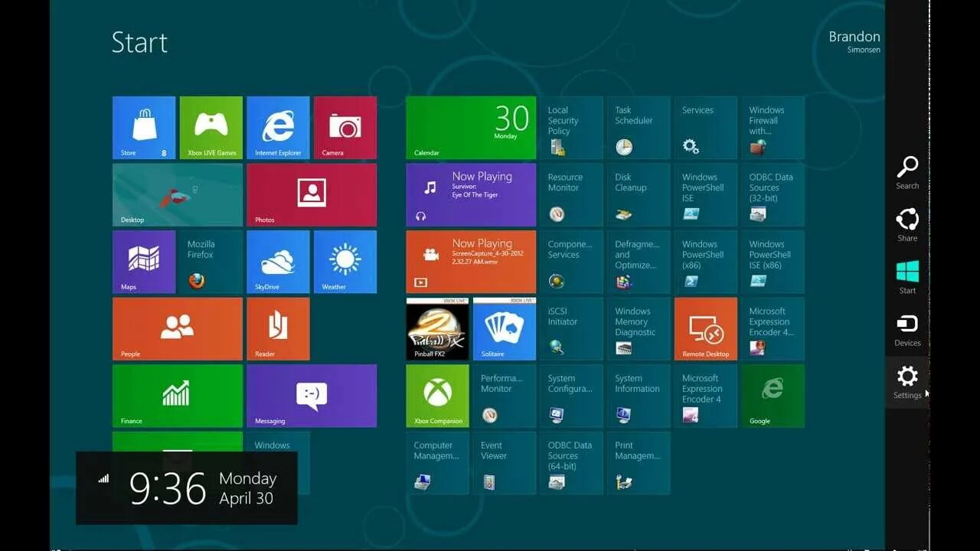
Task: Click the Search charm
Action: [907, 173]
